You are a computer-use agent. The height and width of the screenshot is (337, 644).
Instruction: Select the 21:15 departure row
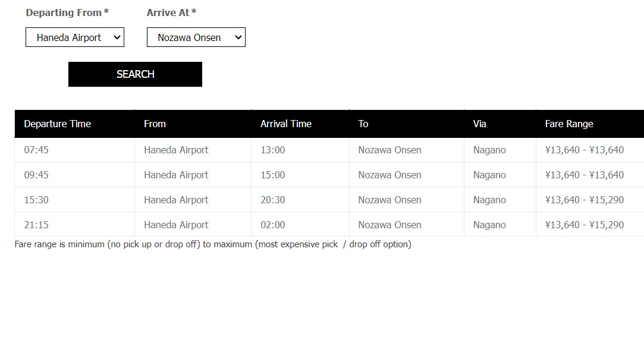[329, 225]
